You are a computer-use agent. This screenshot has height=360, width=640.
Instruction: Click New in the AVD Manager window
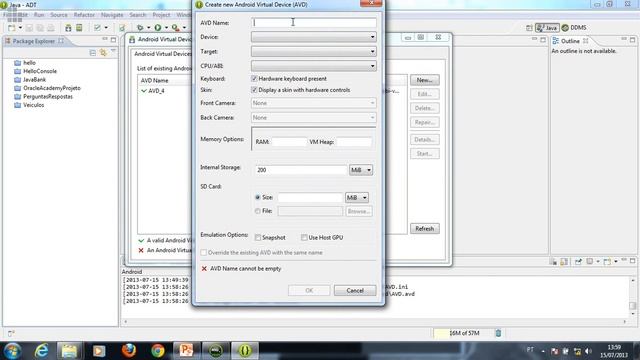424,80
